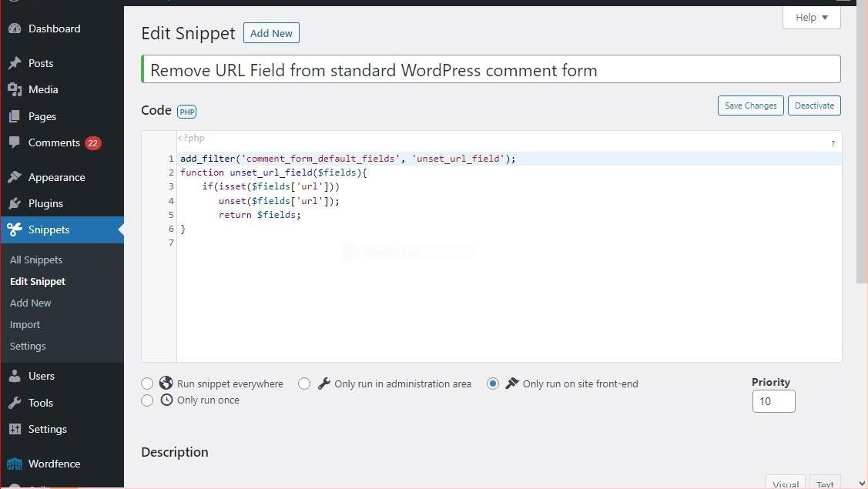Image resolution: width=868 pixels, height=489 pixels.
Task: Open Add New snippet submenu link
Action: tap(31, 303)
